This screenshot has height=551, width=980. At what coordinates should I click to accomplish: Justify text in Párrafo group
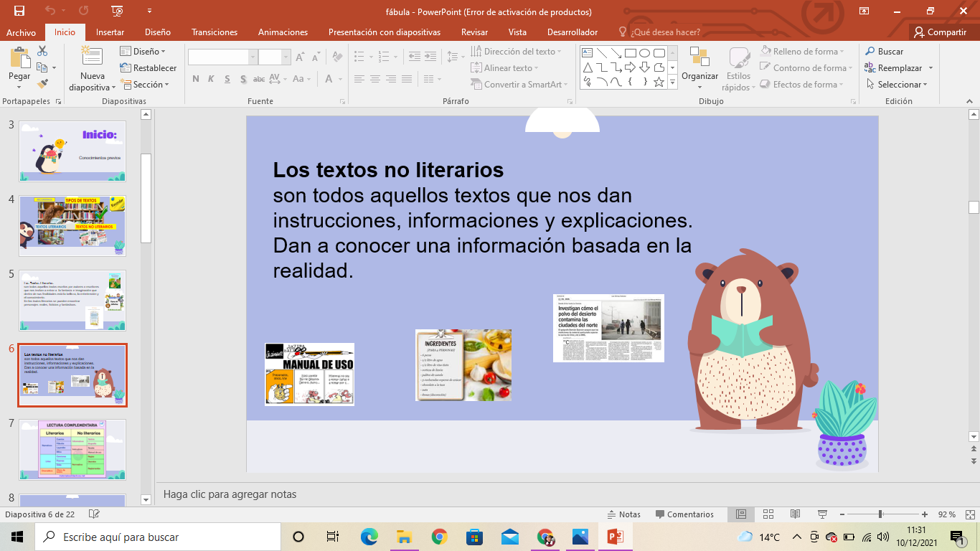point(407,79)
